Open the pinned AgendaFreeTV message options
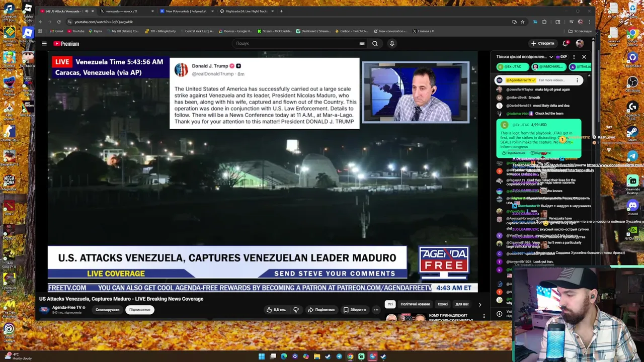644x362 pixels. click(577, 80)
